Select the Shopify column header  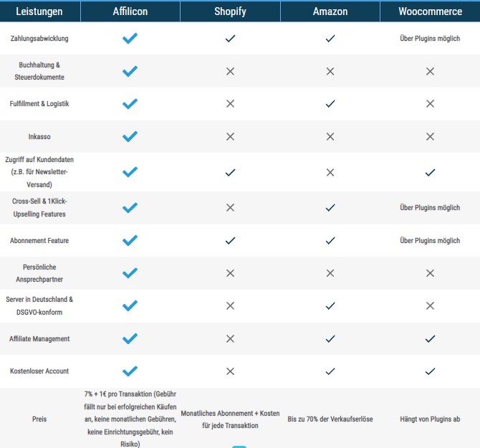230,11
